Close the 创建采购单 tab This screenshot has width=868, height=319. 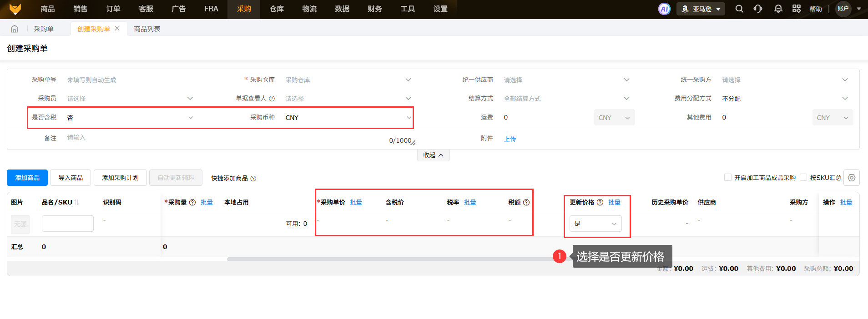pyautogui.click(x=117, y=28)
